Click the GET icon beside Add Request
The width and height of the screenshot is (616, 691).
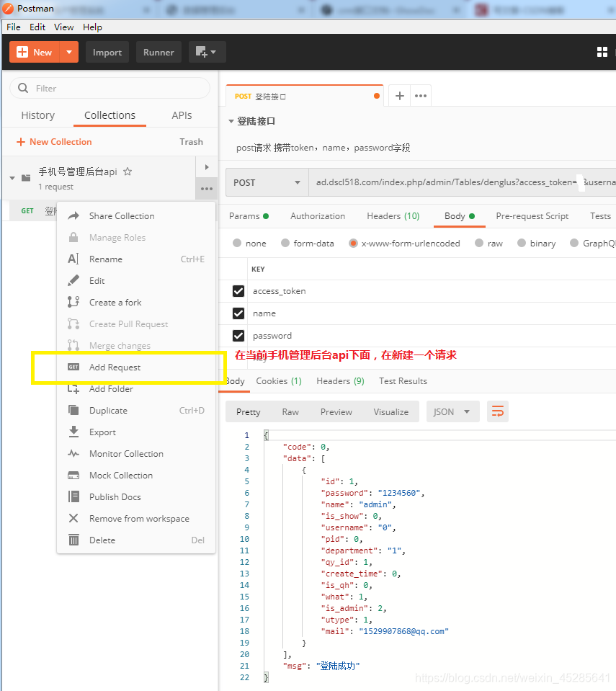(x=73, y=367)
